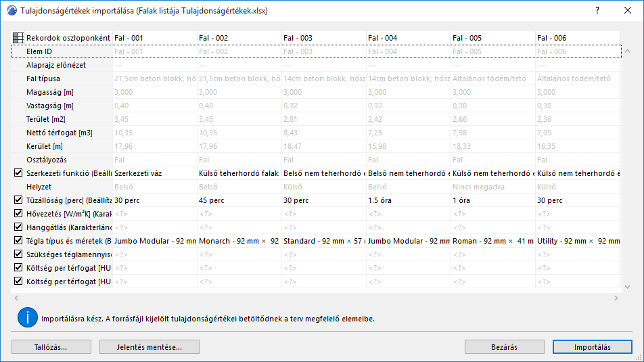
Task: Select the Terület [m2] row label
Action: coord(45,119)
